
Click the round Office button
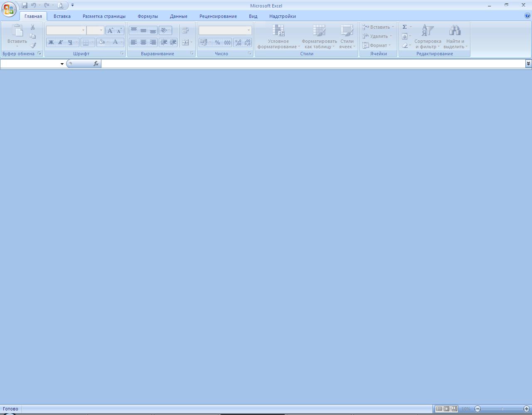8,9
